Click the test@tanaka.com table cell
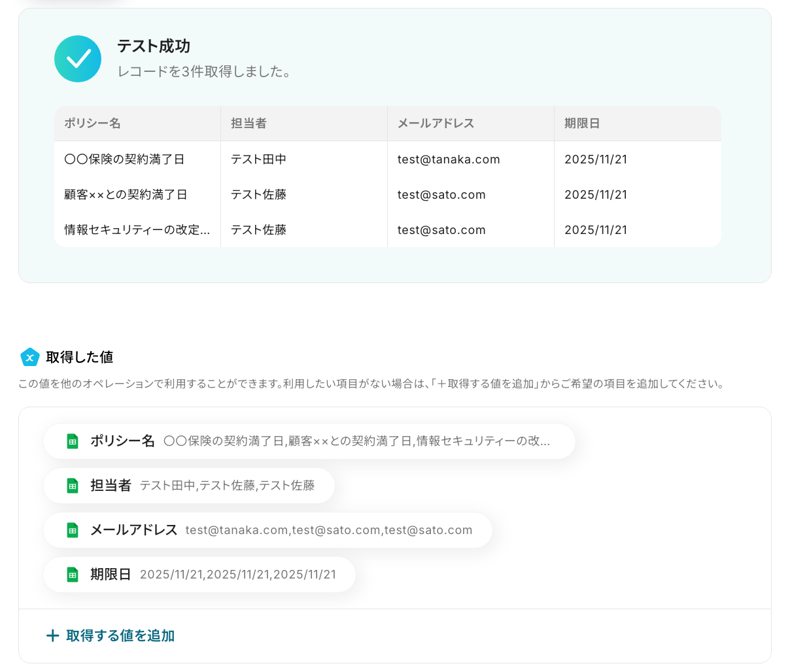Viewport: 790px width, 672px height. [x=471, y=160]
